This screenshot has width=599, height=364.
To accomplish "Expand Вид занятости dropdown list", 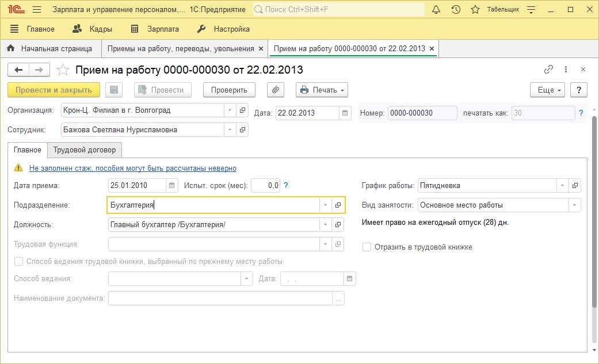I will 574,205.
